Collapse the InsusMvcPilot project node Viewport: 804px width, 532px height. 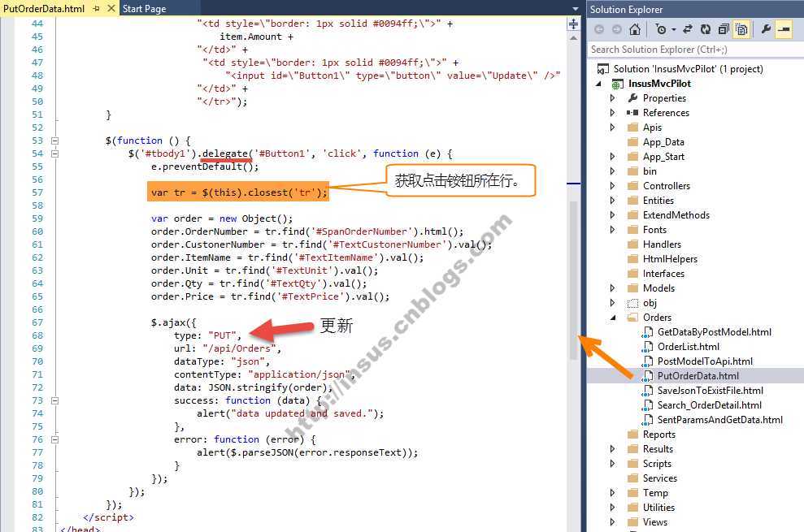599,84
